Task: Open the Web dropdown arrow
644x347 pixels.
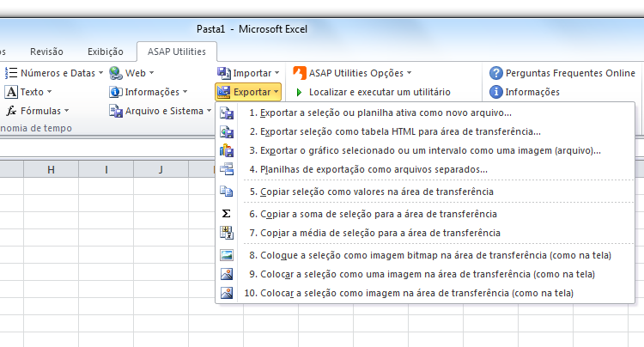Action: pos(151,73)
